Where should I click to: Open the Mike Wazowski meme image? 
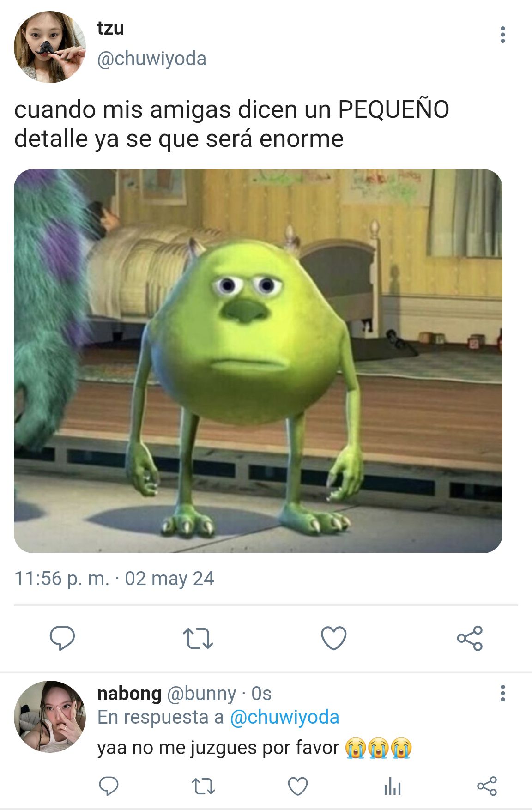click(x=258, y=361)
